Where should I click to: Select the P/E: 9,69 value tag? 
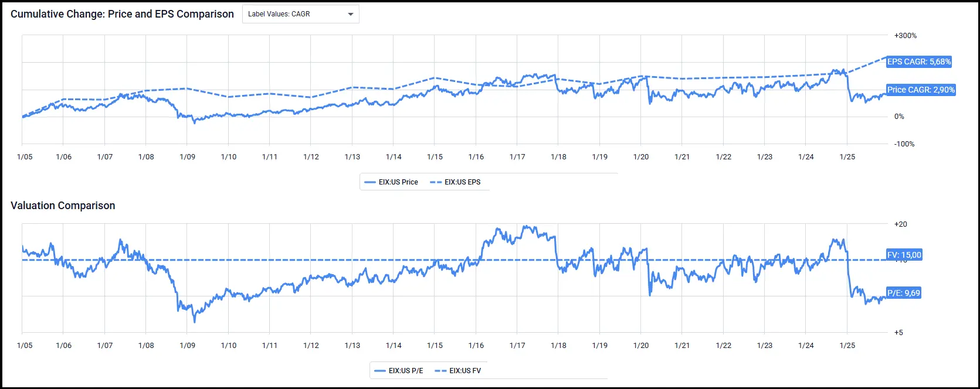[903, 293]
